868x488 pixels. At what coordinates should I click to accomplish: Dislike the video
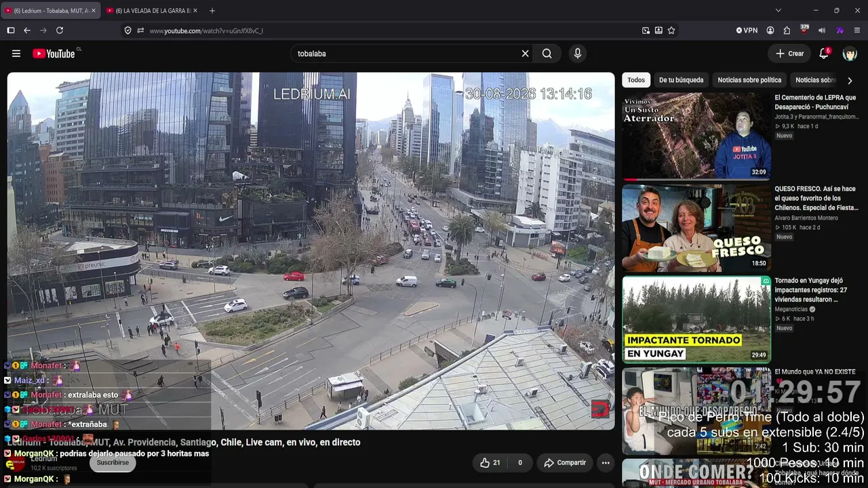(520, 463)
